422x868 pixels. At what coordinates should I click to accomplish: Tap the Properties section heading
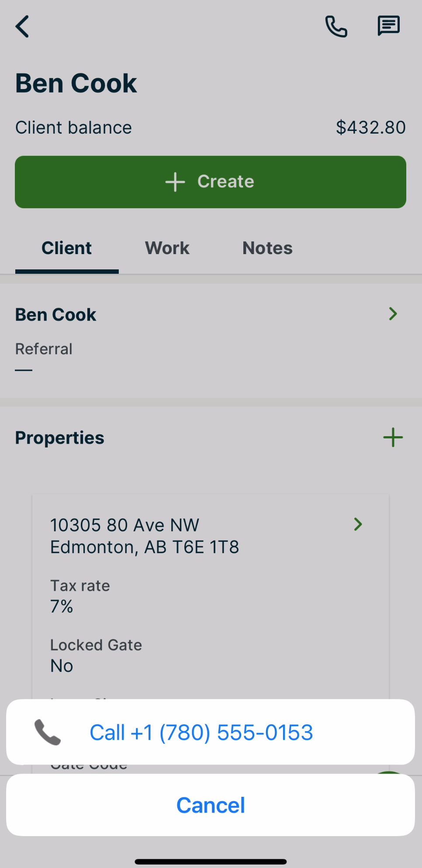click(x=60, y=437)
